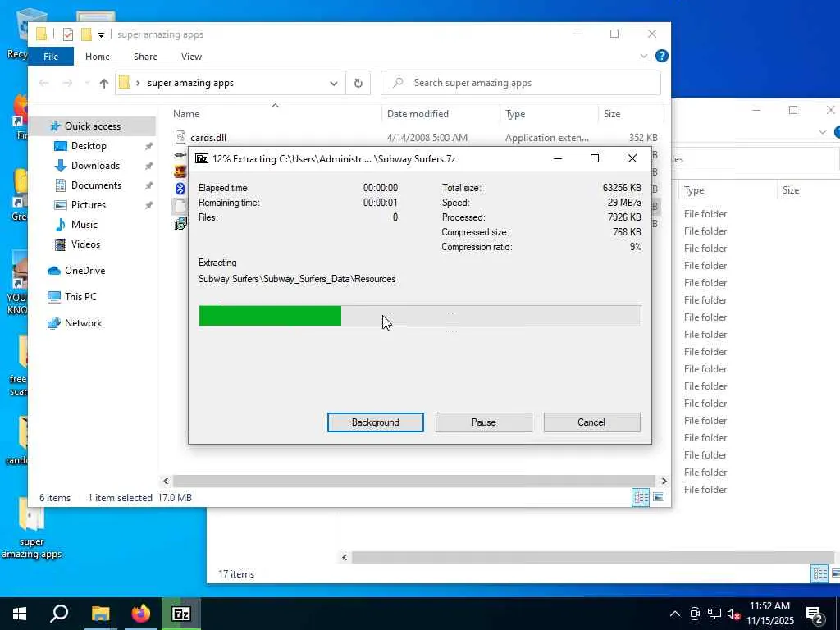Screen dimensions: 840x630
Task: Open Music in navigation pane
Action: pos(84,225)
